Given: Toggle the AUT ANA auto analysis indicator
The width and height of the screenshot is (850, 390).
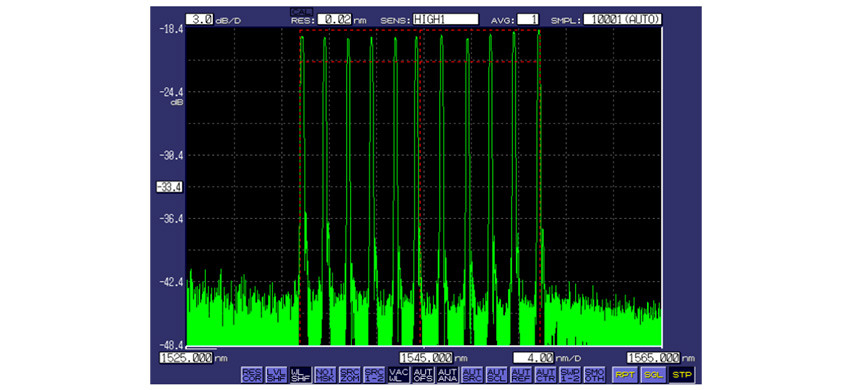Looking at the screenshot, I should point(447,375).
